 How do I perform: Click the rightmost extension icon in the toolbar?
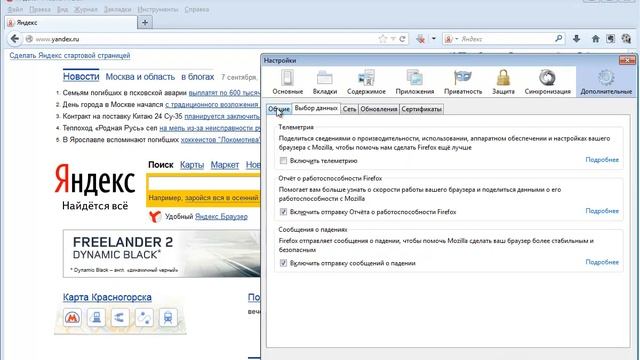[626, 39]
